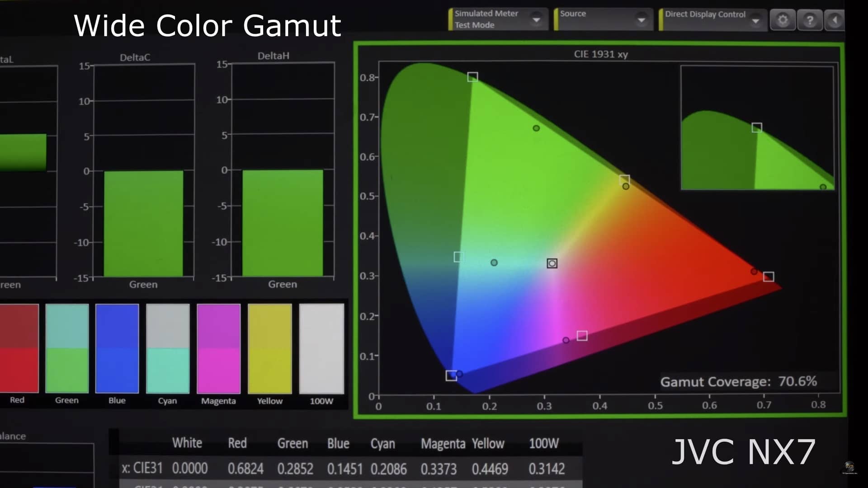Click the Magenta column header in table
The width and height of the screenshot is (868, 488).
pos(443,444)
